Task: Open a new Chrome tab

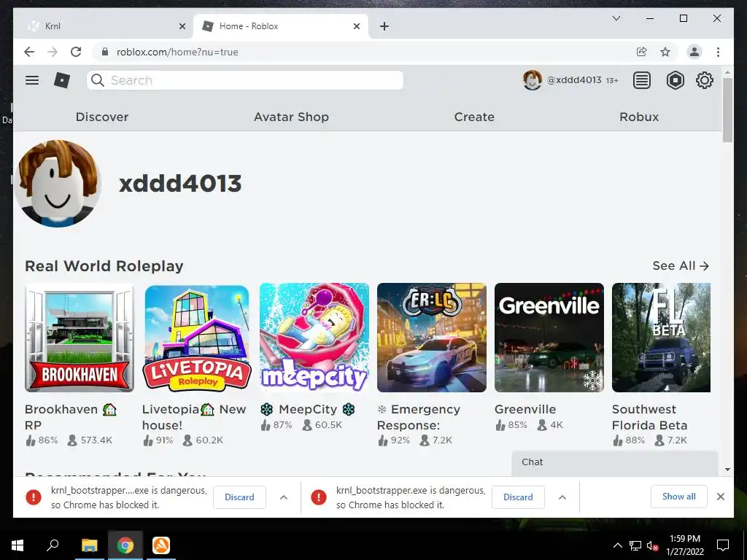Action: point(384,26)
